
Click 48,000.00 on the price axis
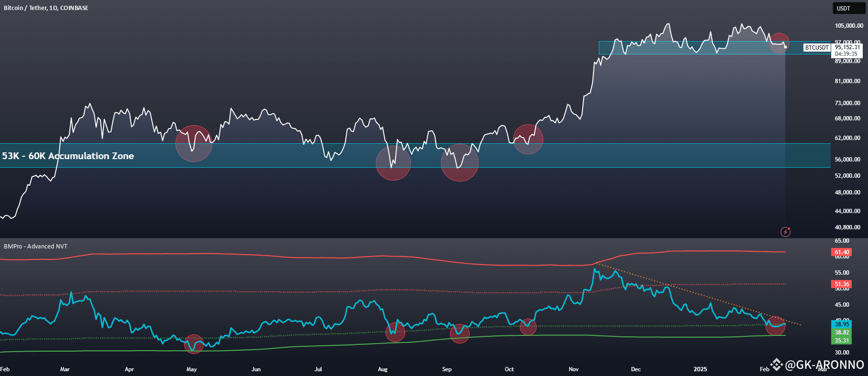pyautogui.click(x=847, y=193)
